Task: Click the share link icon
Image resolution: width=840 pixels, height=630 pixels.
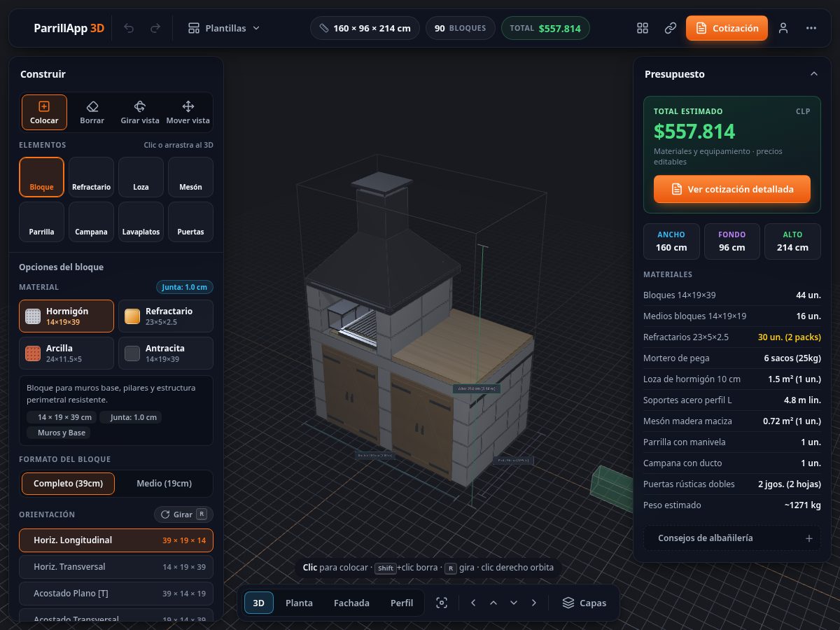Action: coord(671,28)
